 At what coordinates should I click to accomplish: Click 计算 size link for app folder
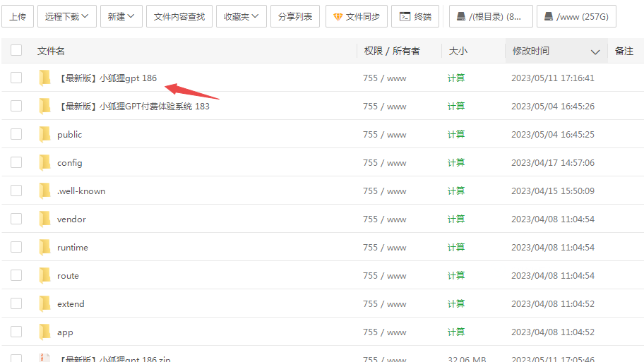[x=456, y=332]
